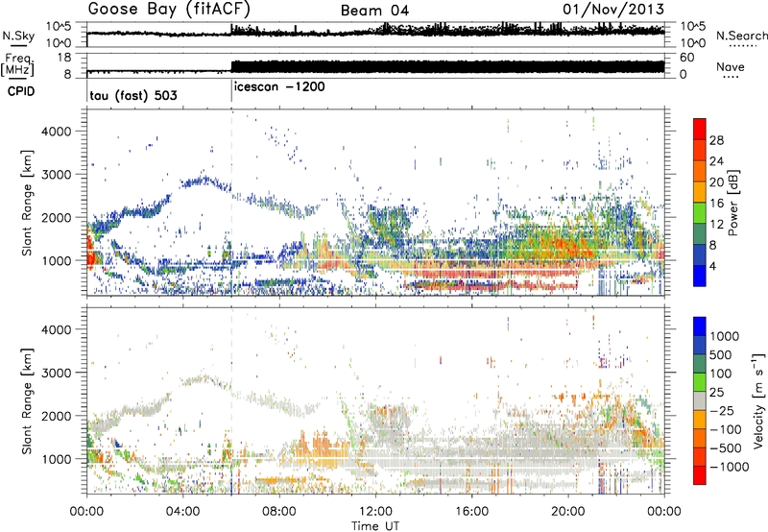Viewport: 768px width, 532px height.
Task: Click the 2000 tick of the power panel
Action: click(x=56, y=217)
